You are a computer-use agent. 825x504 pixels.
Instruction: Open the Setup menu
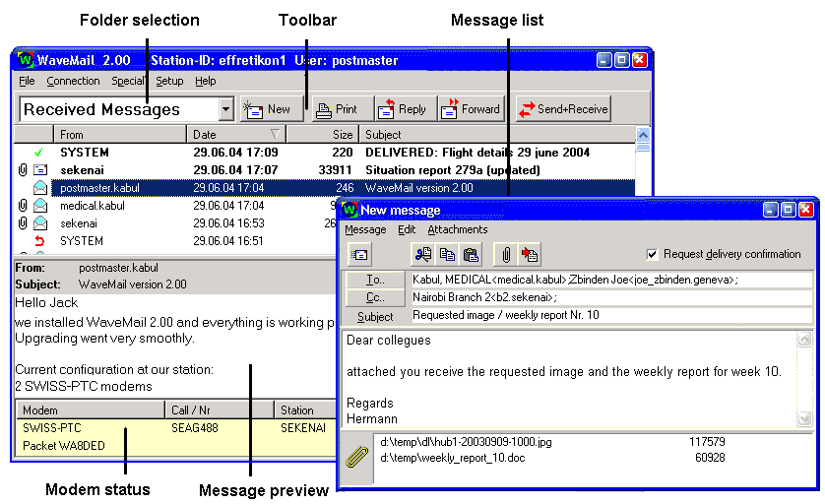point(169,81)
